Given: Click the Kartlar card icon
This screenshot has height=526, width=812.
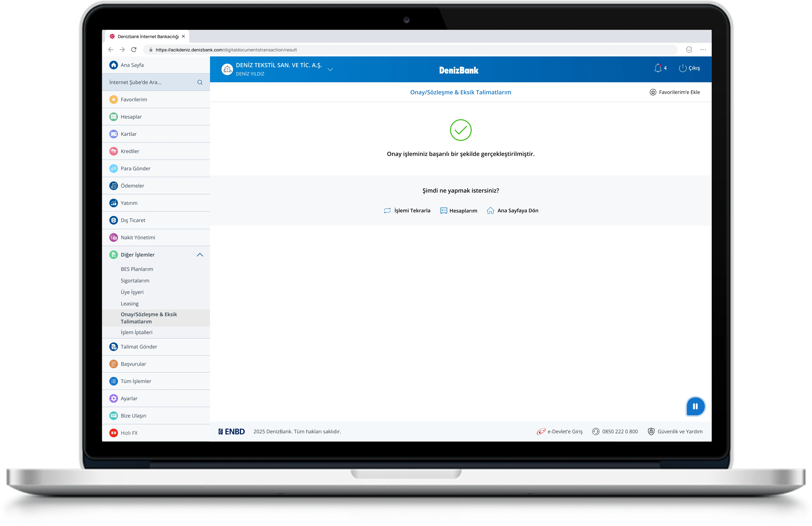Looking at the screenshot, I should click(114, 134).
